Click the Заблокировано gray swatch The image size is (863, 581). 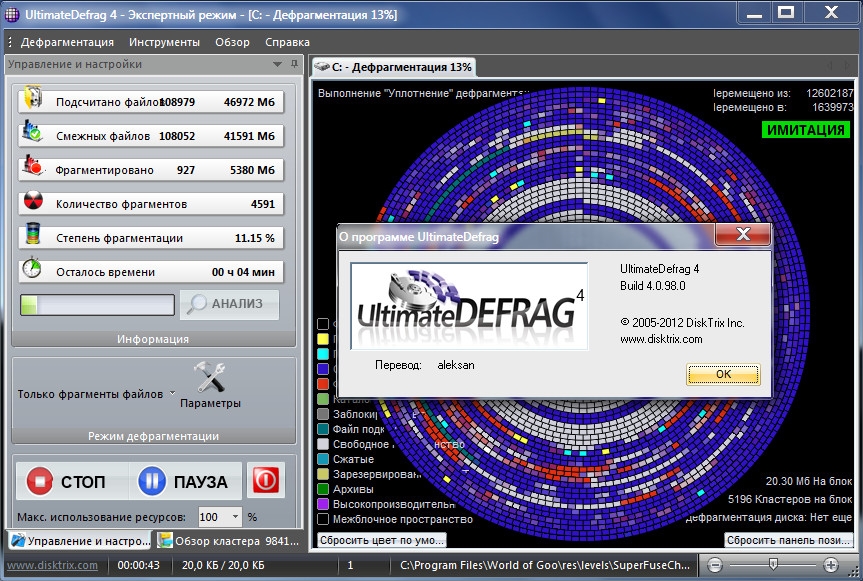pyautogui.click(x=323, y=414)
